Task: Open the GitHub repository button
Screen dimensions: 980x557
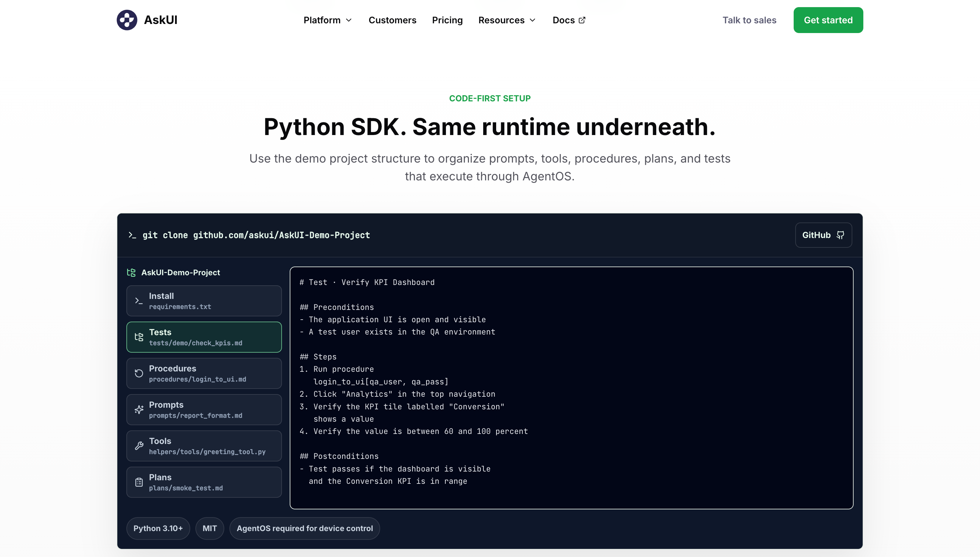Action: 823,235
